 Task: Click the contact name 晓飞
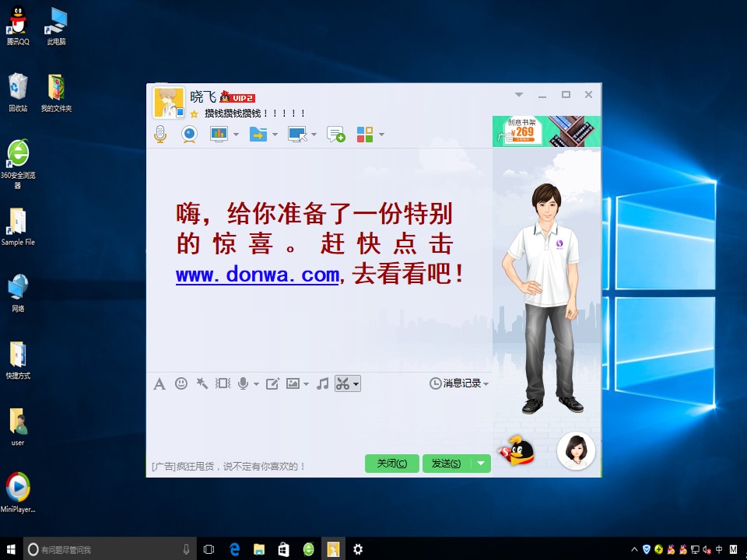coord(203,96)
